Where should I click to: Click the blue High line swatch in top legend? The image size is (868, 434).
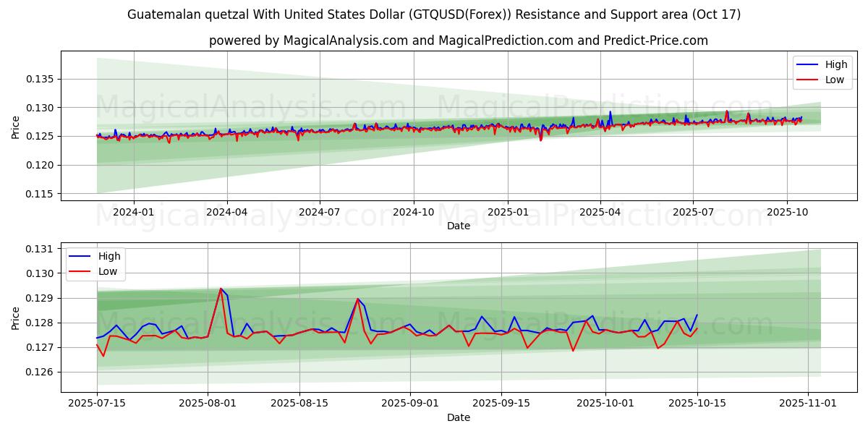(x=807, y=65)
